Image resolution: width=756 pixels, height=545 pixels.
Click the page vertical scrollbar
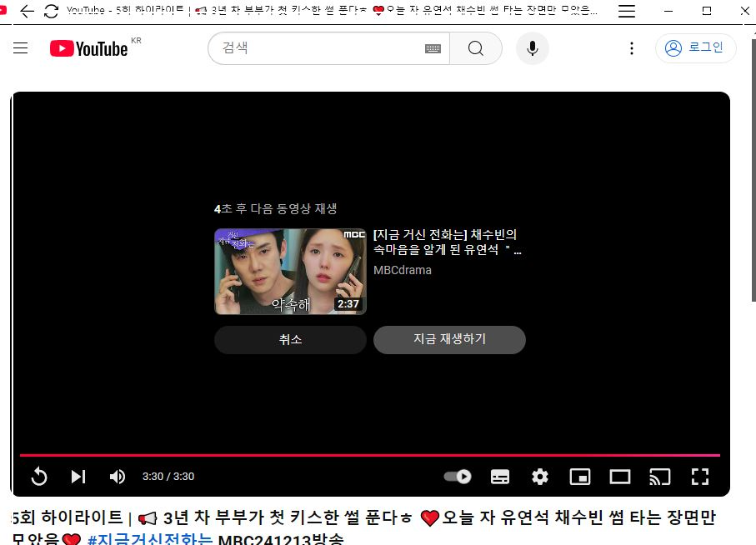pyautogui.click(x=753, y=170)
